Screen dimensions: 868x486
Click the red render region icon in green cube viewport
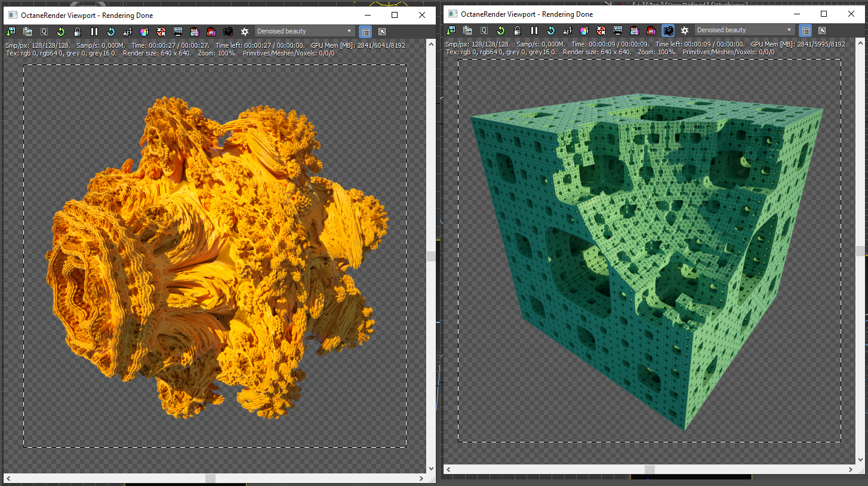click(x=651, y=30)
